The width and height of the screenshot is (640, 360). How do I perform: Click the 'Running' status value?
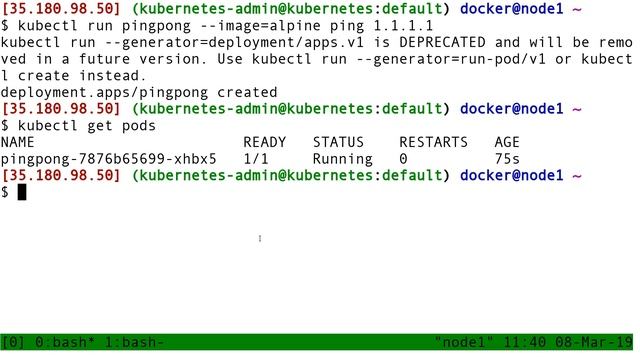pos(343,159)
